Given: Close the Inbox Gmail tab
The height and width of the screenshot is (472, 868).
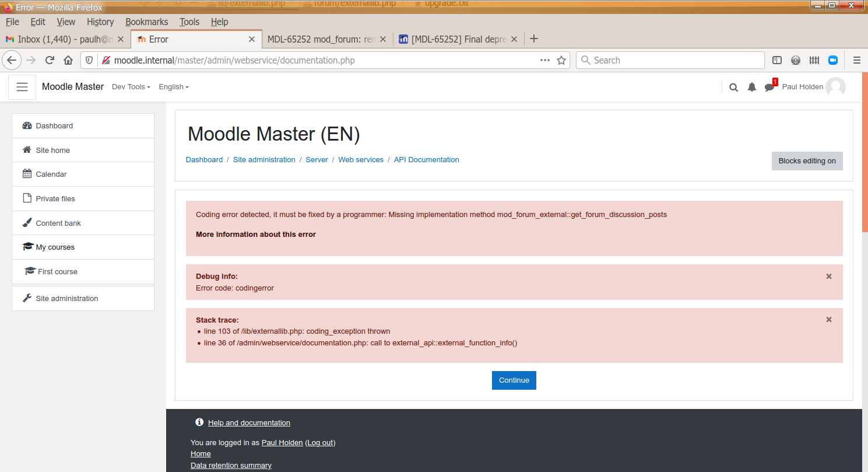Looking at the screenshot, I should click(x=121, y=39).
